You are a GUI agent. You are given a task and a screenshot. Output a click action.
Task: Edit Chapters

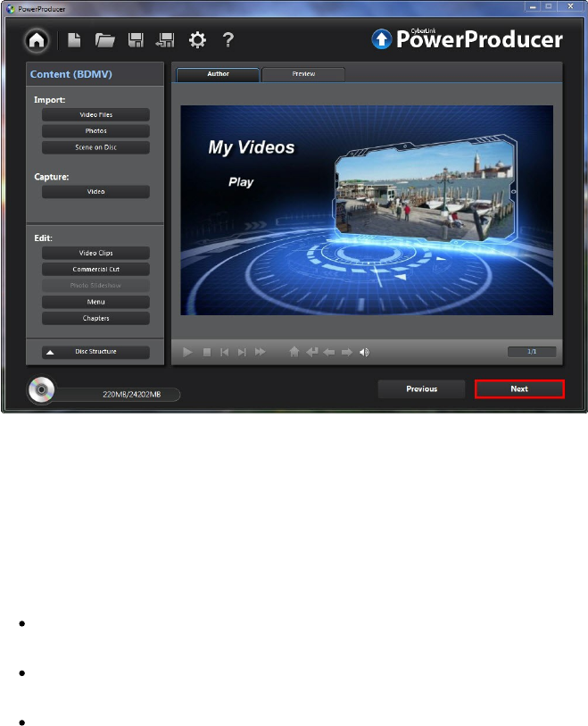click(x=95, y=318)
